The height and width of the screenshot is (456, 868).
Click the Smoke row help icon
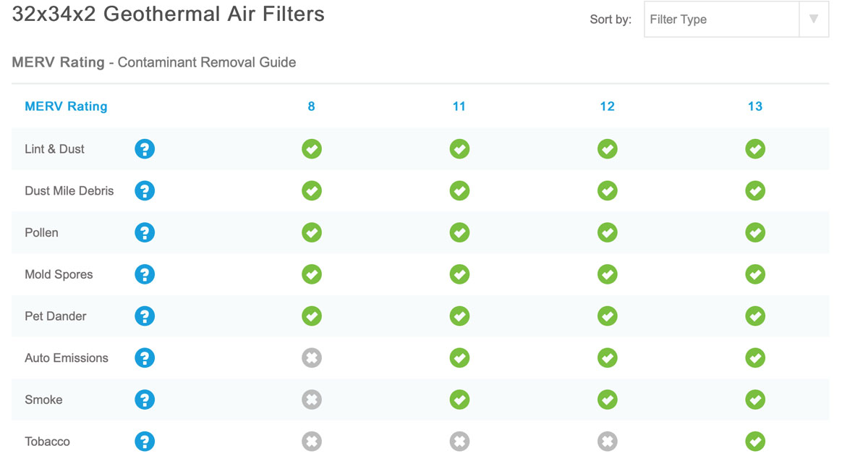tap(145, 400)
